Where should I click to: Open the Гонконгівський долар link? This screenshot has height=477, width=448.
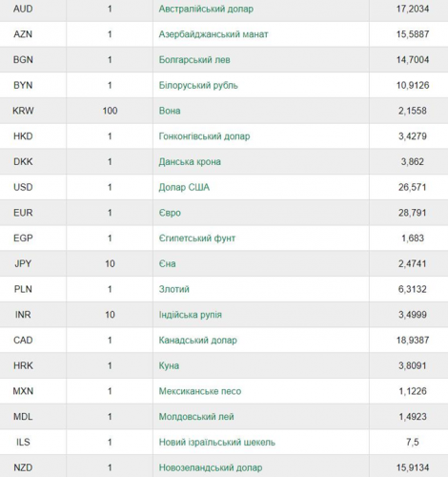pyautogui.click(x=204, y=136)
